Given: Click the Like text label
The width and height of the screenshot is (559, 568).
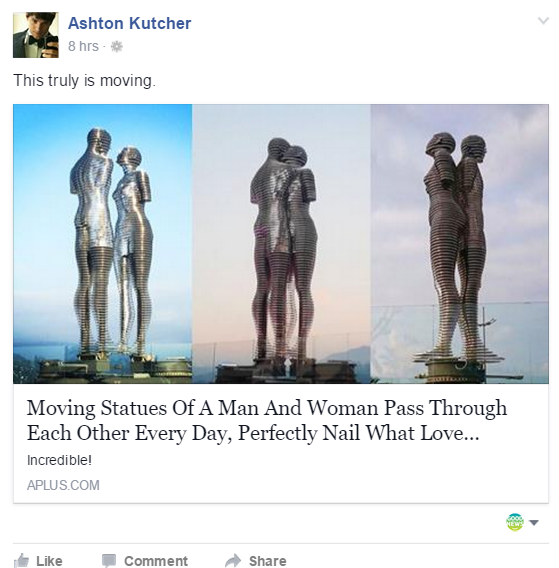Looking at the screenshot, I should (x=49, y=561).
